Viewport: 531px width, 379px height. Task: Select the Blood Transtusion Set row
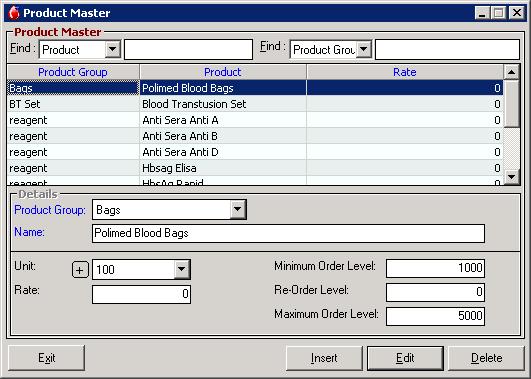[255, 104]
